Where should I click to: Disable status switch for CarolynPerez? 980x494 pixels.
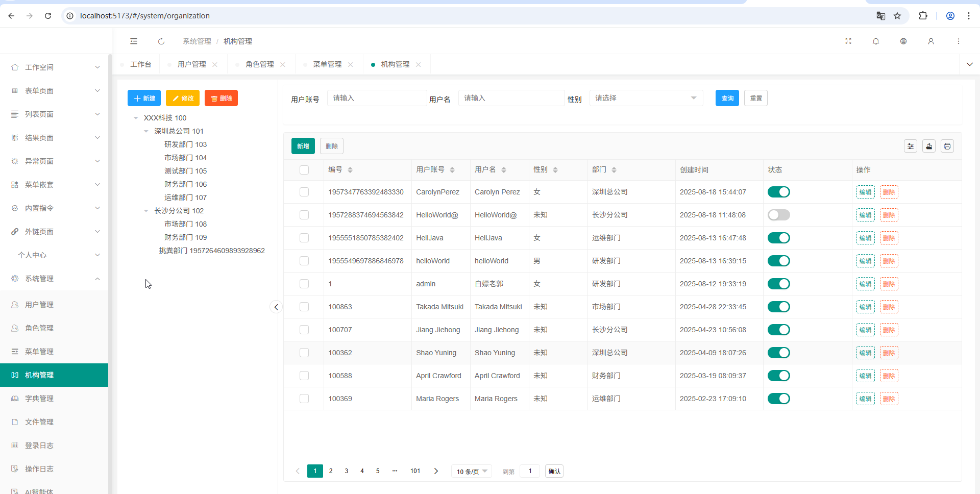coord(779,192)
